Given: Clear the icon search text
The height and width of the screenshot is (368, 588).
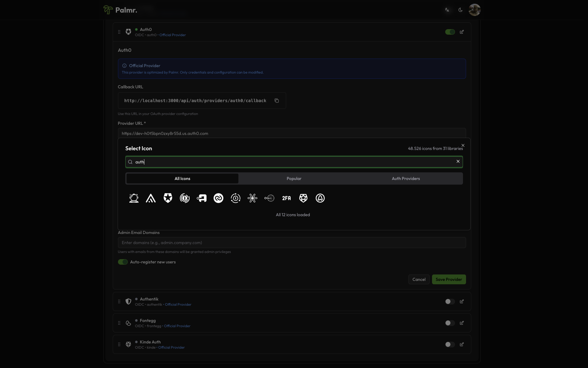Looking at the screenshot, I should tap(458, 161).
